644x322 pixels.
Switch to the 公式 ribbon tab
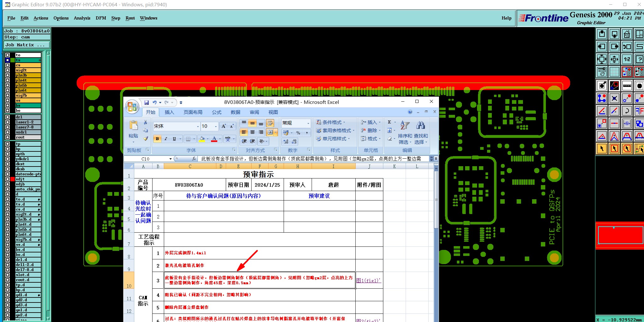tap(217, 112)
